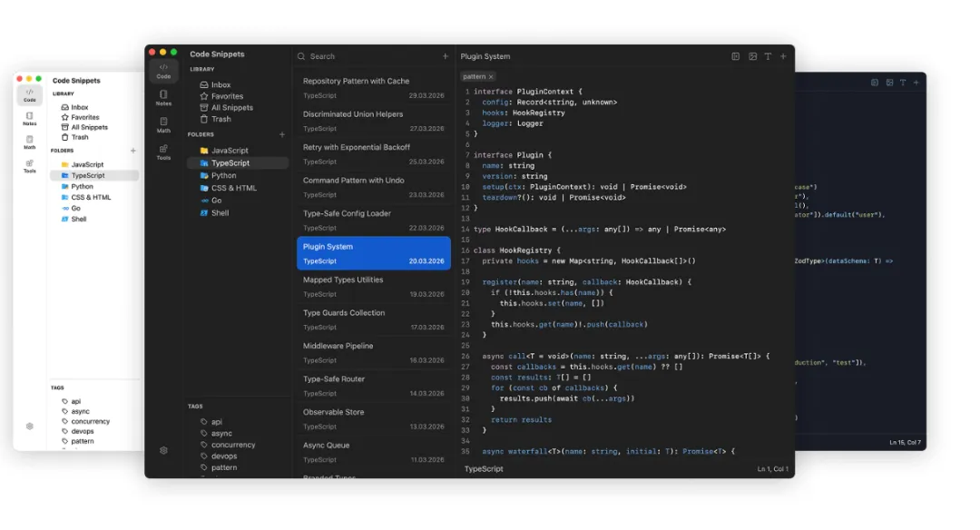Viewport: 980px width, 530px height.
Task: Open Type-Safe Config Loader snippet
Action: [x=374, y=220]
